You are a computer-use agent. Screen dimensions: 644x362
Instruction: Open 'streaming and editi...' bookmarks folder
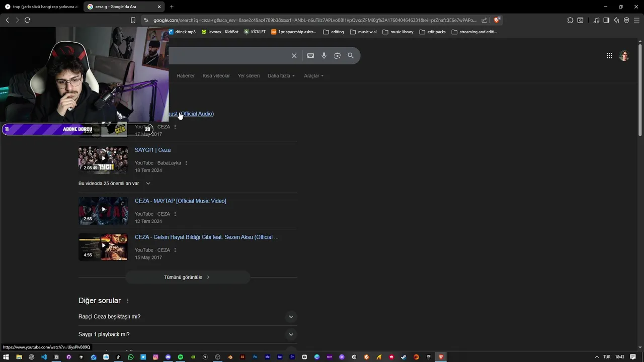coord(474,32)
